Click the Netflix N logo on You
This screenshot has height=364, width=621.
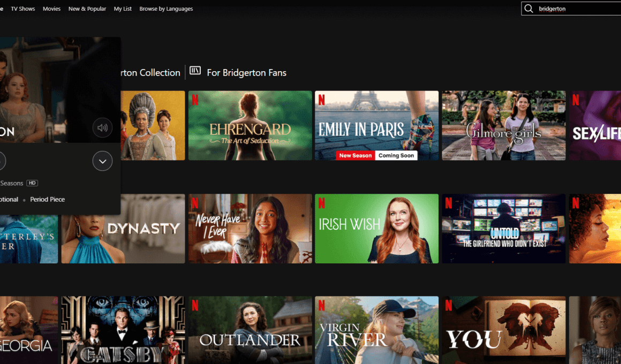pos(448,305)
